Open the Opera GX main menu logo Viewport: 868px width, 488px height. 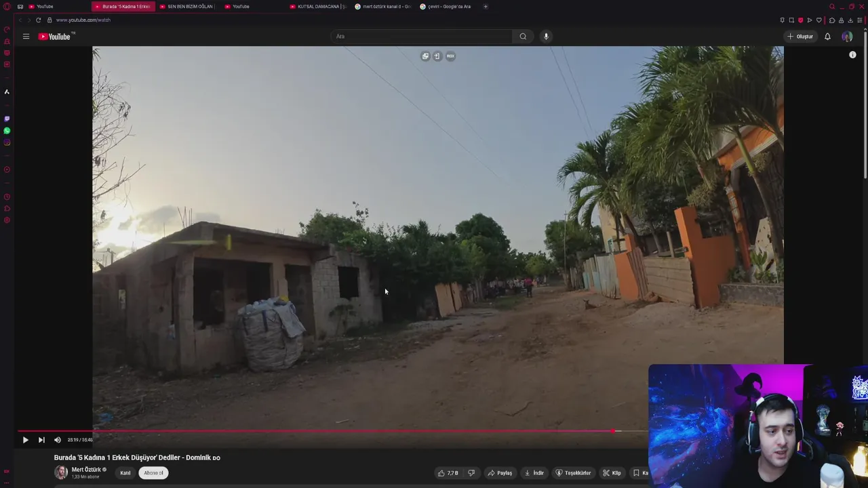click(x=7, y=7)
